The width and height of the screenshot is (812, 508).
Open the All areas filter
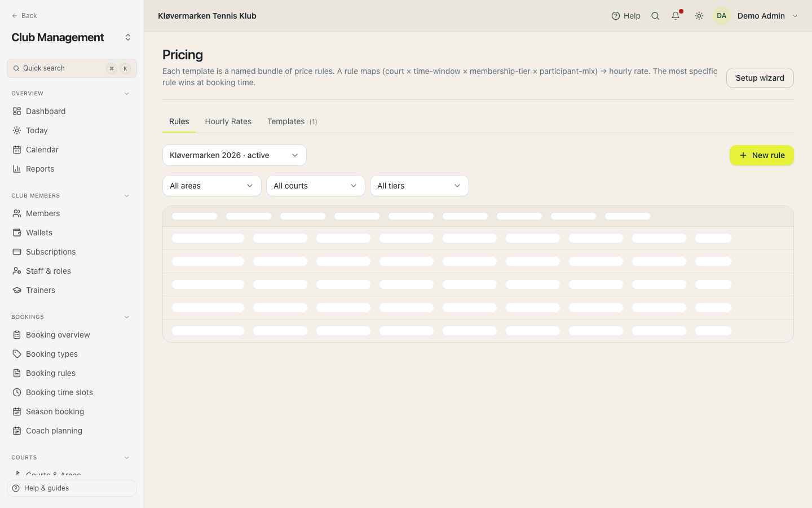212,186
